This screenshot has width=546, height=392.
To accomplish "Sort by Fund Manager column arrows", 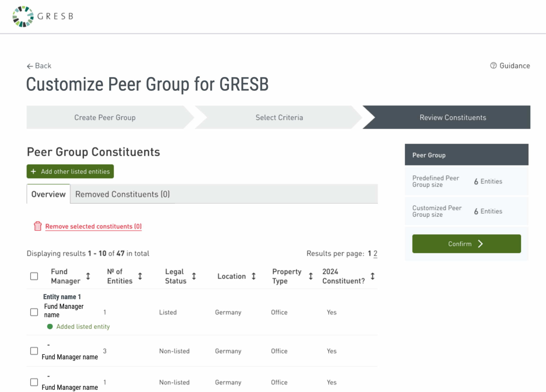I will 88,276.
